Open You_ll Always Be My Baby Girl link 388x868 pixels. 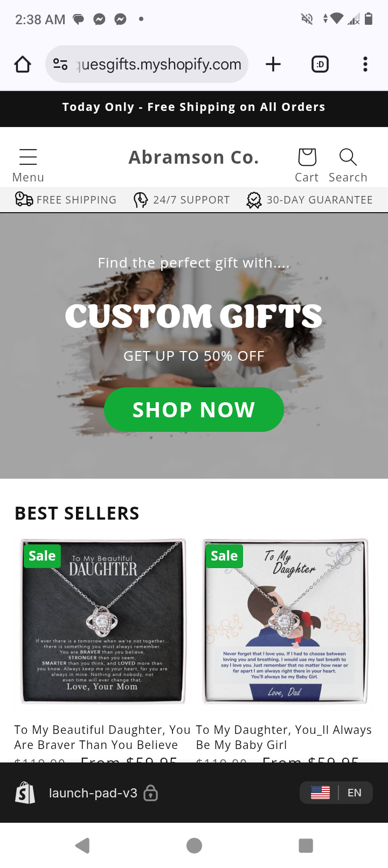click(x=284, y=737)
